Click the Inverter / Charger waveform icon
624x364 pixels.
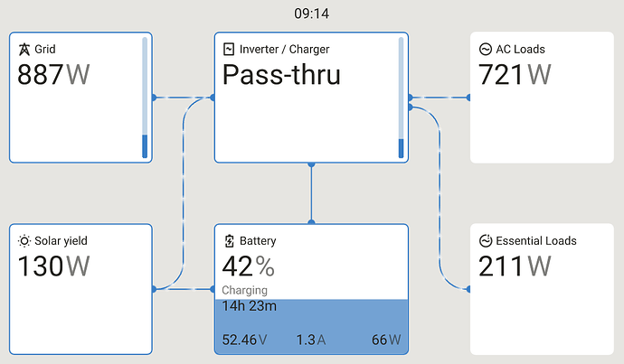point(229,50)
